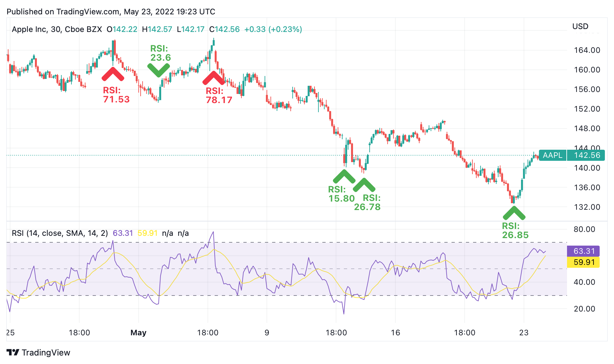Click the 152.00 price axis label
614x364 pixels.
(x=587, y=109)
